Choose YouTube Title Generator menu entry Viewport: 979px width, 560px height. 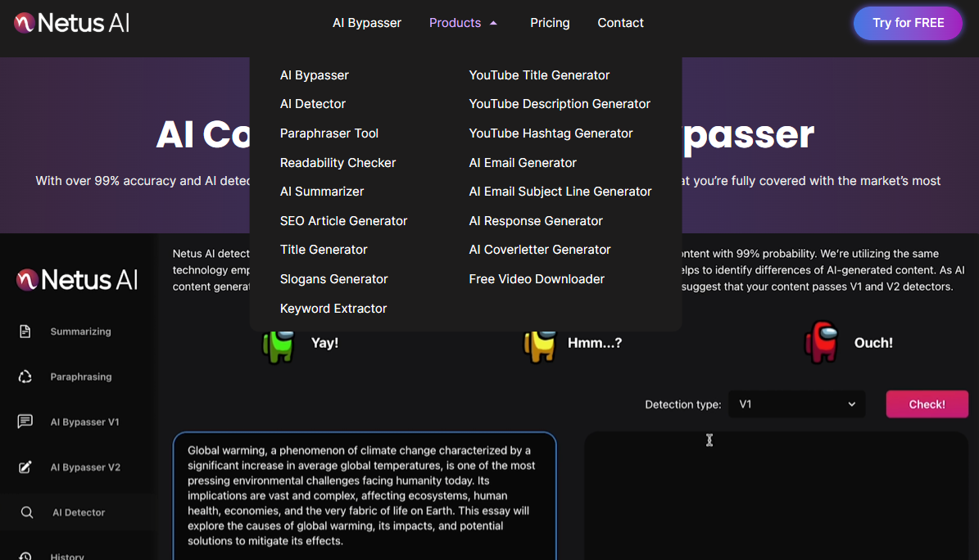539,75
